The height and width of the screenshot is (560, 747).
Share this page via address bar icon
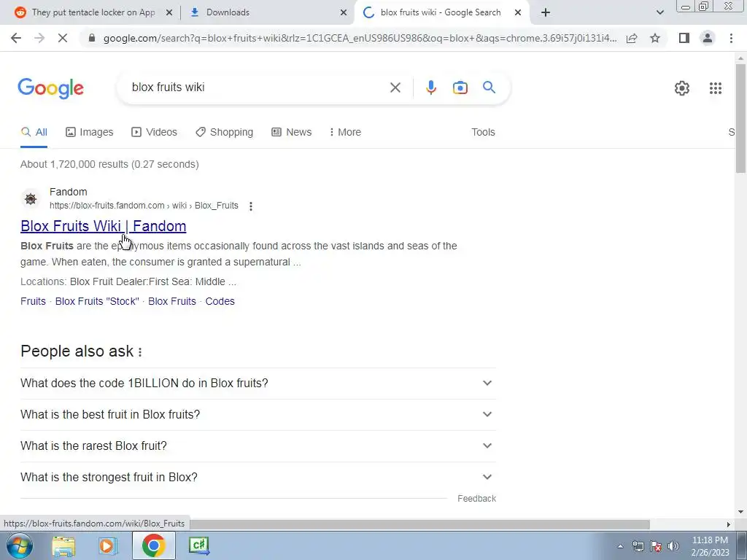point(632,38)
